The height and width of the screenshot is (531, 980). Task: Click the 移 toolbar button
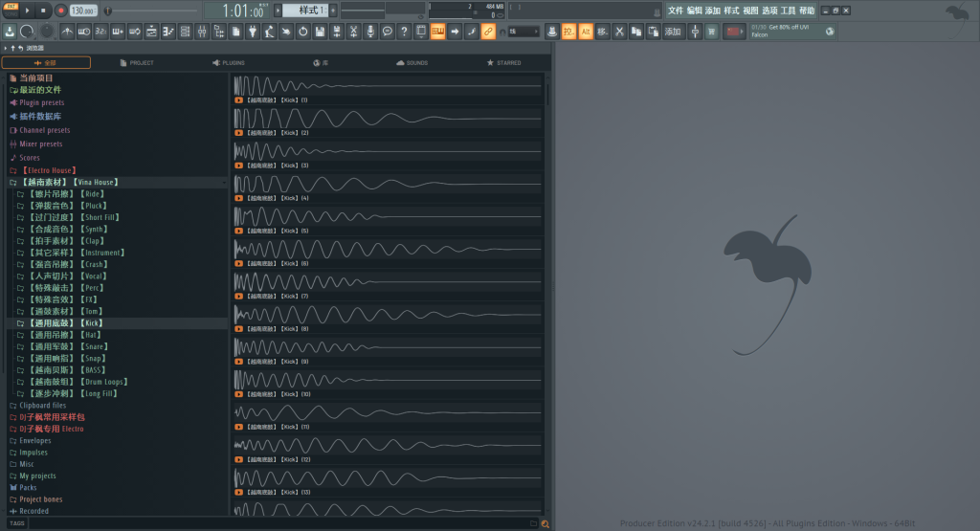click(603, 32)
